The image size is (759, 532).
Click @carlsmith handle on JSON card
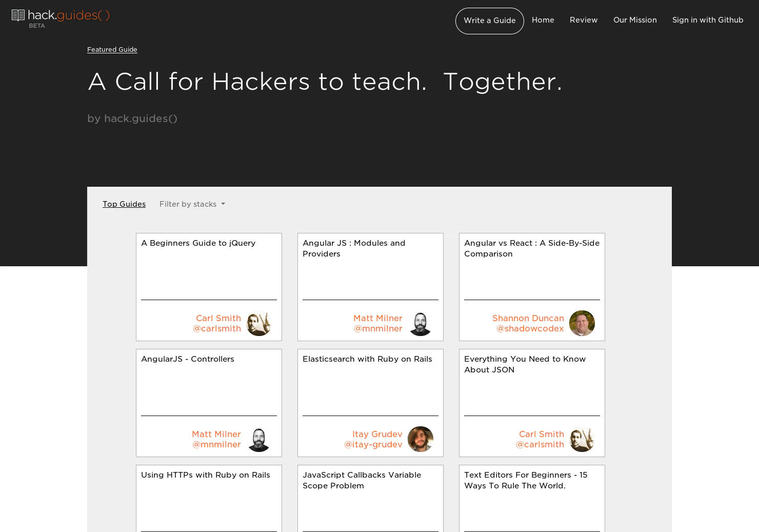(x=540, y=445)
